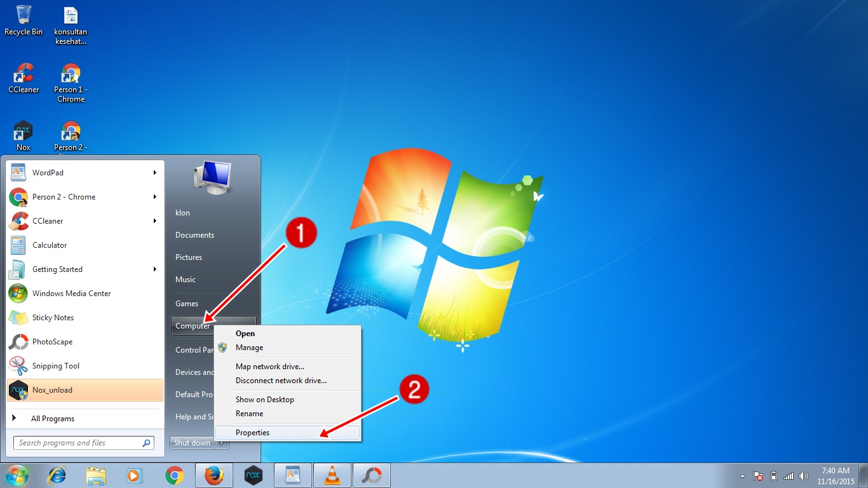Launch PhotoScape from the Start menu
The width and height of the screenshot is (868, 488).
85,342
